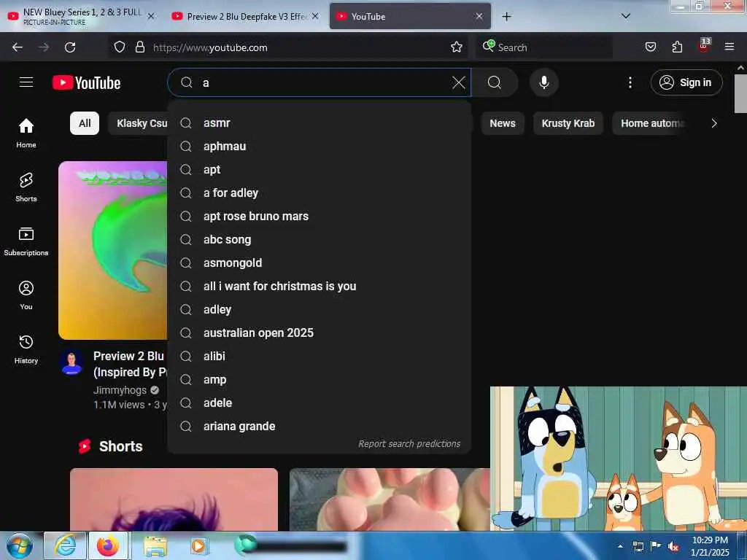This screenshot has height=560, width=747.
Task: Choose the 'aphmau' search suggestion
Action: (320, 146)
